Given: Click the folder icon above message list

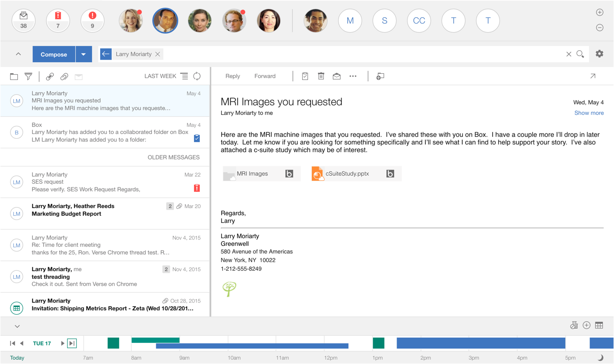Looking at the screenshot, I should (14, 77).
